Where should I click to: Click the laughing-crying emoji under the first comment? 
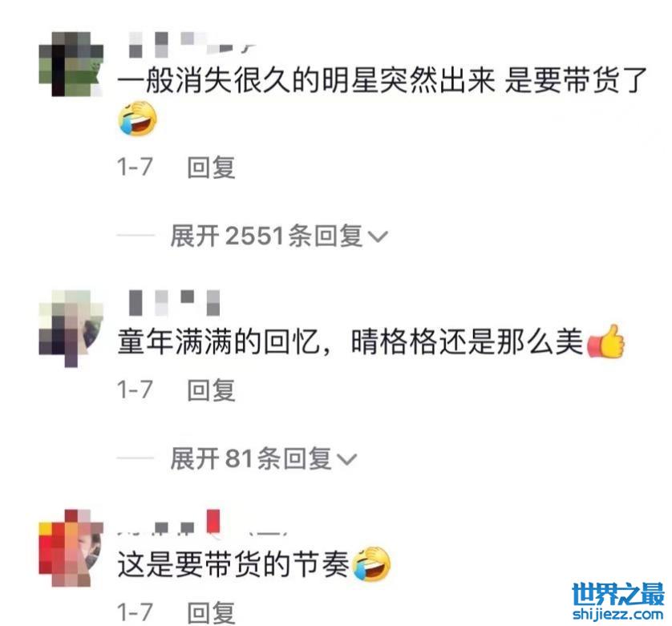coord(138,119)
